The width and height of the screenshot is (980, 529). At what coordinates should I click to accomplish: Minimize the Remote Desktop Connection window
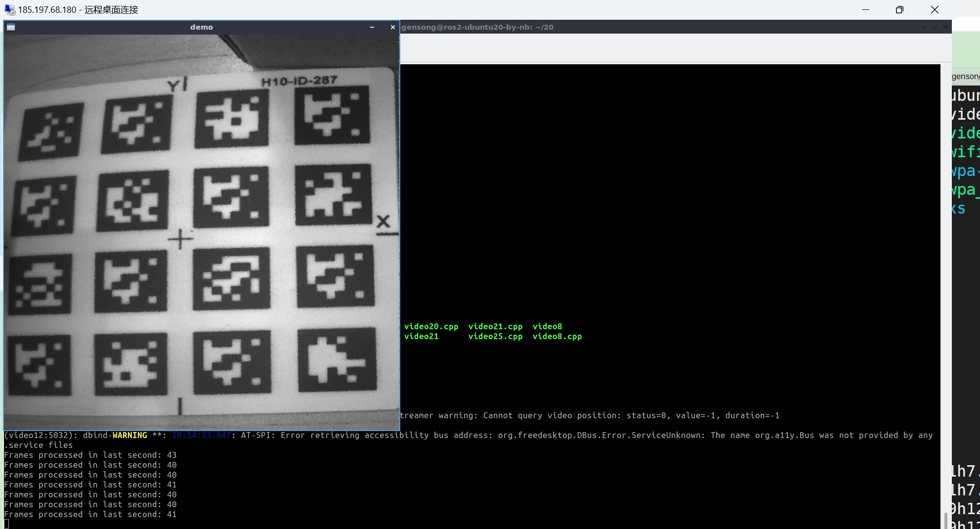[865, 9]
